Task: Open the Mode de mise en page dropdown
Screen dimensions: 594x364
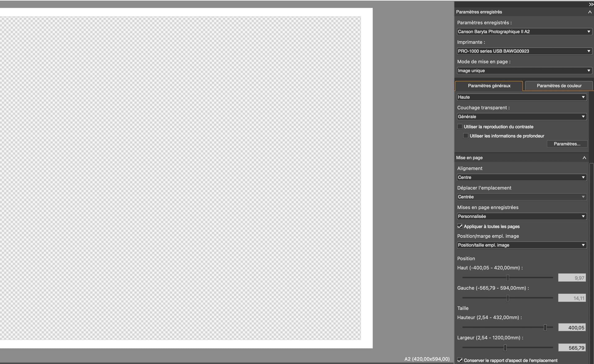Action: 524,71
